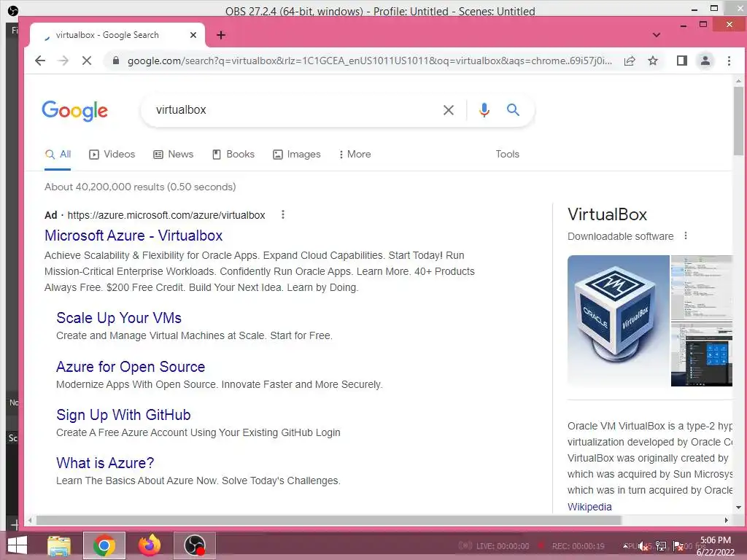Stop loading the page
Screen dimensions: 747x560
coord(87,61)
